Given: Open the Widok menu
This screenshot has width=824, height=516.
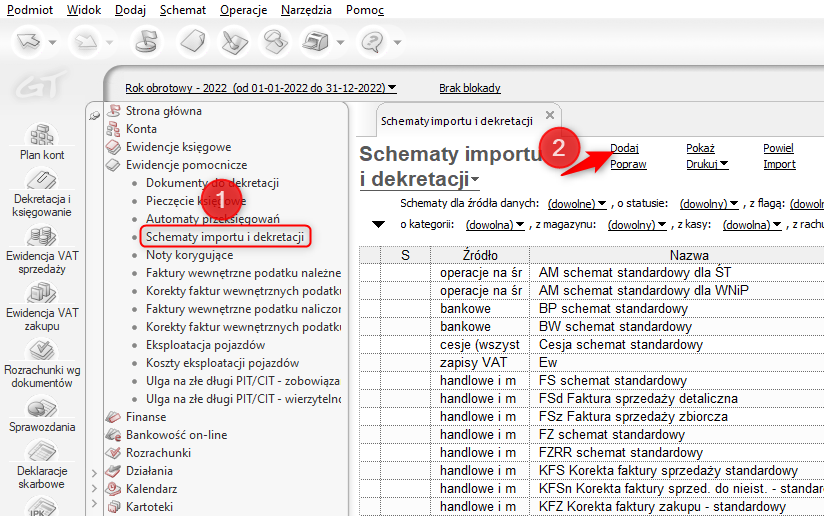Looking at the screenshot, I should (x=84, y=10).
